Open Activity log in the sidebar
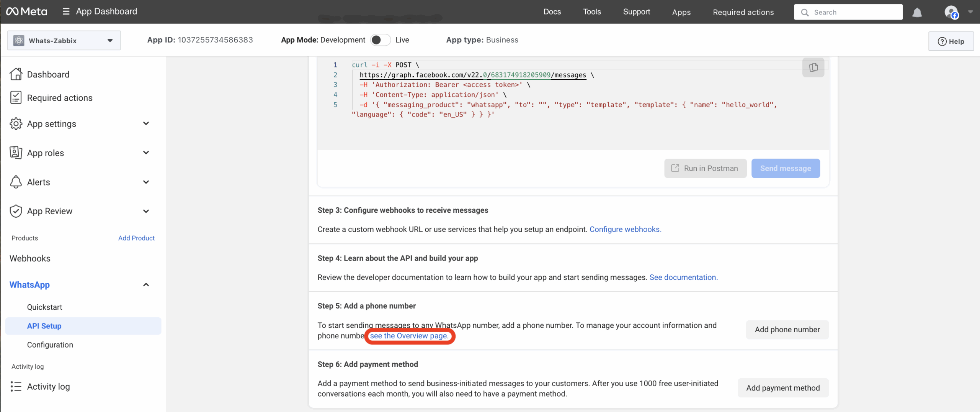Image resolution: width=980 pixels, height=412 pixels. (48, 386)
